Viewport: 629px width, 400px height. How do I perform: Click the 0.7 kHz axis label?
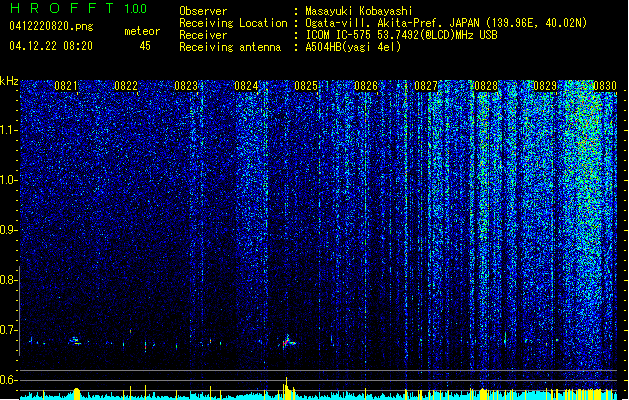coord(9,330)
